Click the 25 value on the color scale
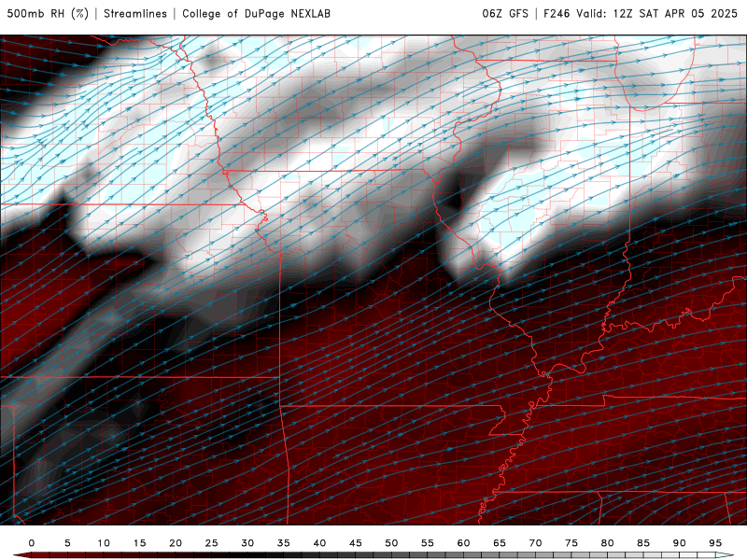The height and width of the screenshot is (560, 747). 212,543
